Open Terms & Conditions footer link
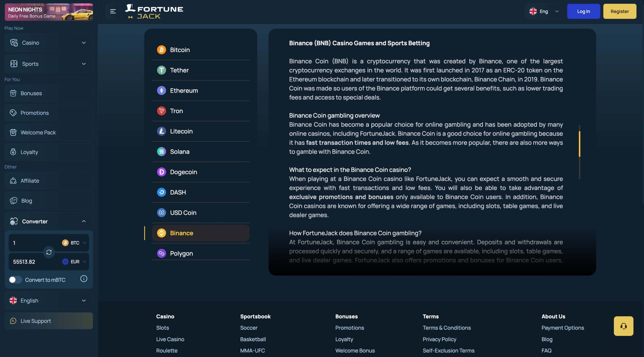Image resolution: width=644 pixels, height=357 pixels. [447, 328]
